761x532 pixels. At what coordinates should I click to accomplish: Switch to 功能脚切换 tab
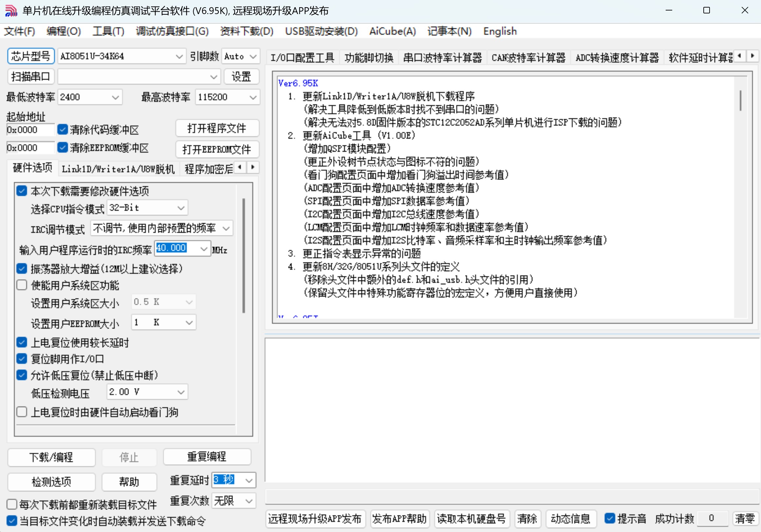pos(369,58)
